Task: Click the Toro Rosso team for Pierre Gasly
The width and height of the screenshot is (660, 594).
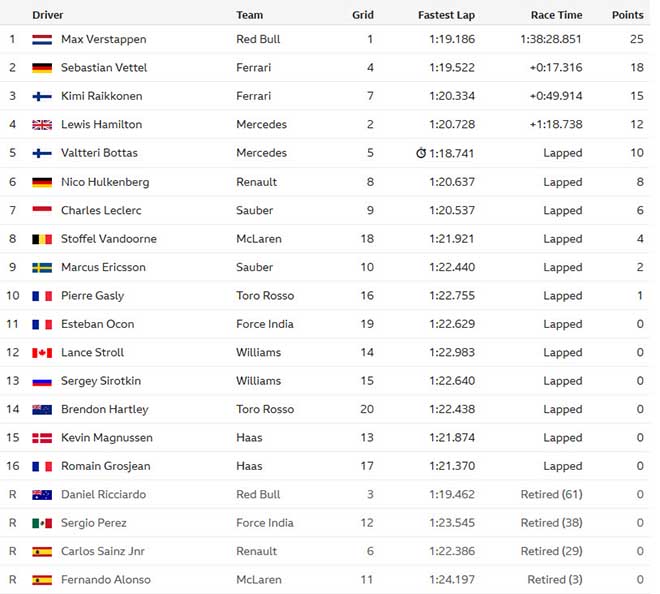Action: [x=265, y=296]
